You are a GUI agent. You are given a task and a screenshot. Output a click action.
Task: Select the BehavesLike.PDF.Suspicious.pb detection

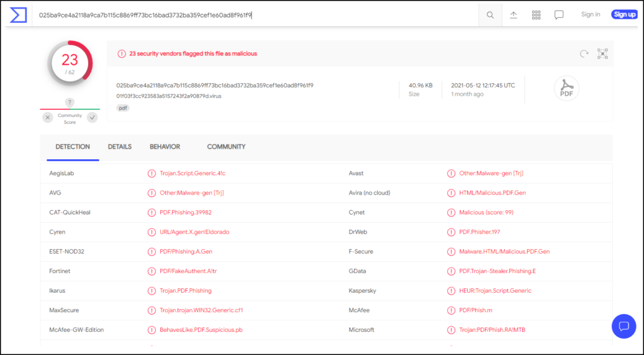[201, 330]
